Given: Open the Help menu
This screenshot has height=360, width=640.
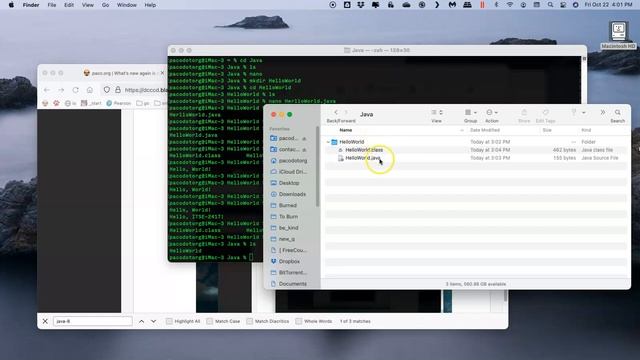Looking at the screenshot, I should click(x=150, y=5).
